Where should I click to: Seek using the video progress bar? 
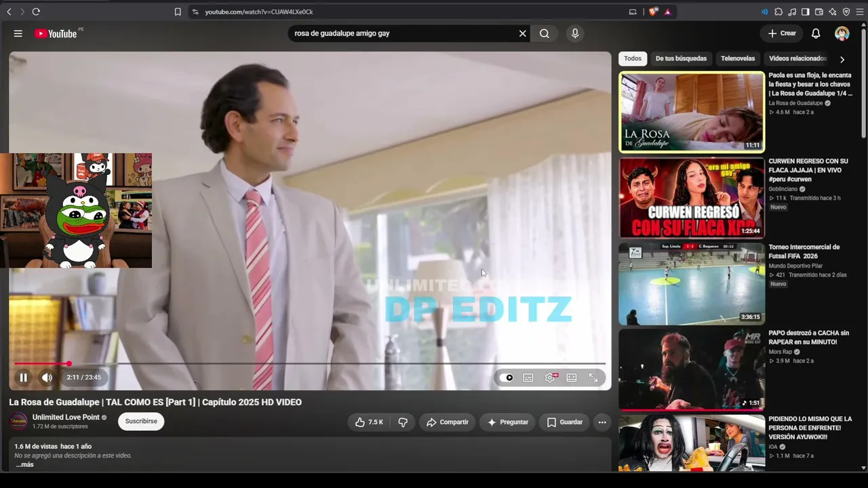tap(310, 364)
